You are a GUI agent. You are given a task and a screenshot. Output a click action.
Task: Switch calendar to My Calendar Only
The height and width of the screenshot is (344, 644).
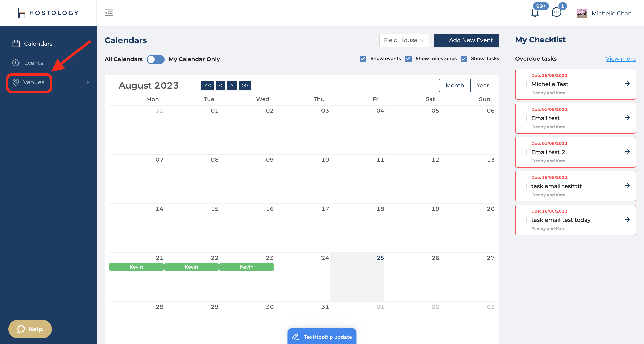(x=155, y=59)
